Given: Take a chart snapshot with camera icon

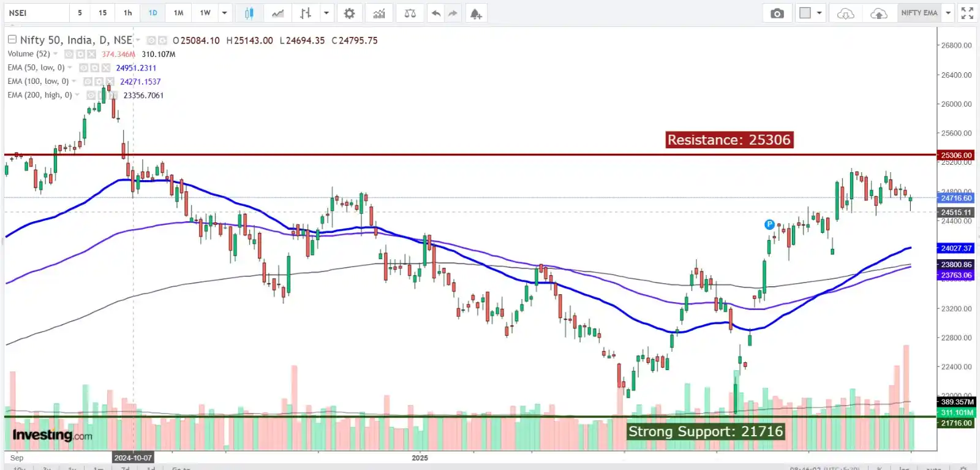Looking at the screenshot, I should click(777, 13).
